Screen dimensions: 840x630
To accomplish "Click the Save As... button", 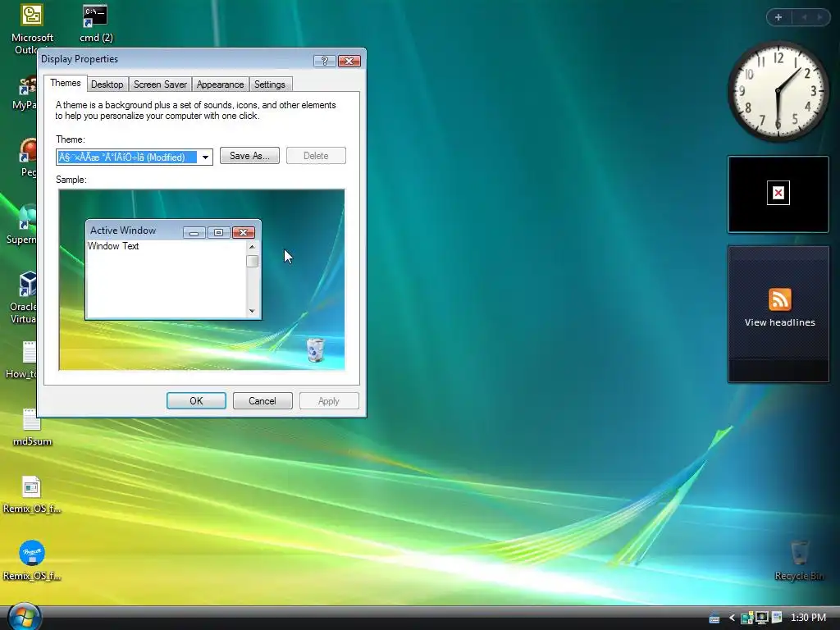I will [x=249, y=156].
